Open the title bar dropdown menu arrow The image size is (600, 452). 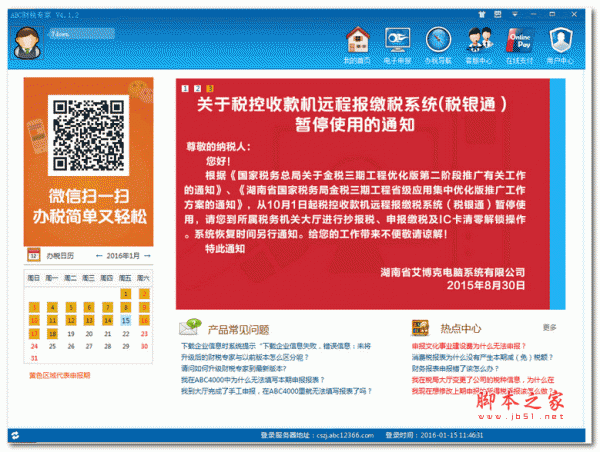[515, 15]
